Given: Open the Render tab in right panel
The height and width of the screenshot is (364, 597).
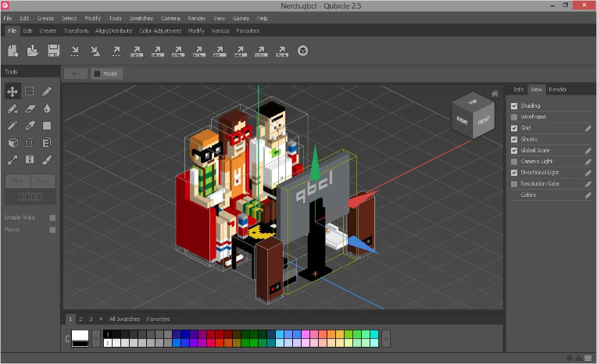Looking at the screenshot, I should coord(557,90).
